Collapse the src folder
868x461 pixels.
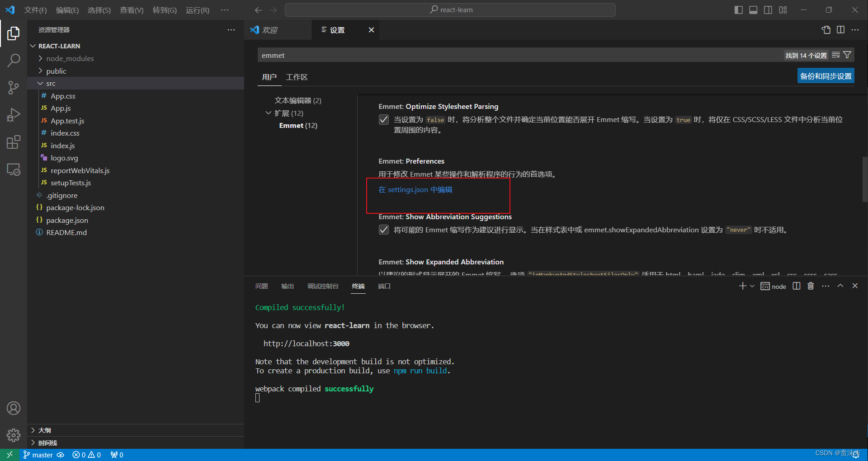(x=40, y=84)
